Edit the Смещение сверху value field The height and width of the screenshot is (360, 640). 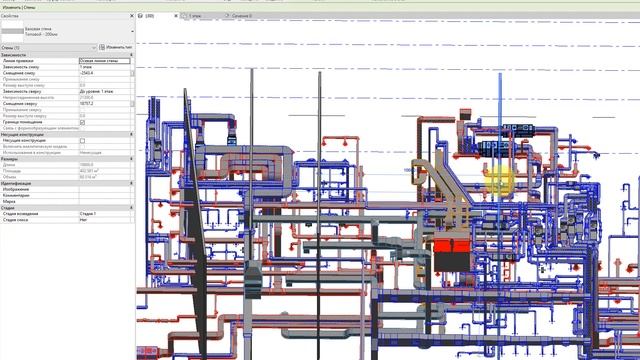[104, 104]
